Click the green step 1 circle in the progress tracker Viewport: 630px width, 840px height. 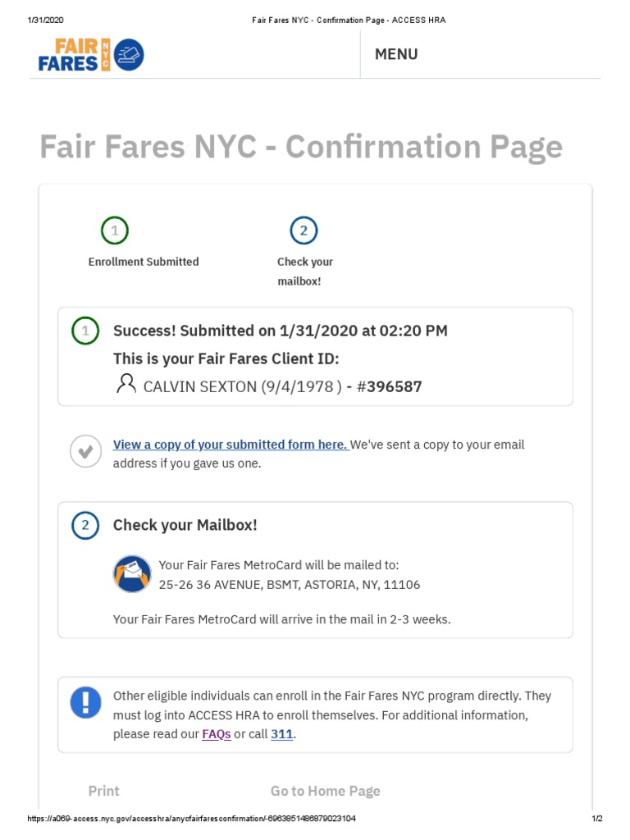click(x=115, y=231)
